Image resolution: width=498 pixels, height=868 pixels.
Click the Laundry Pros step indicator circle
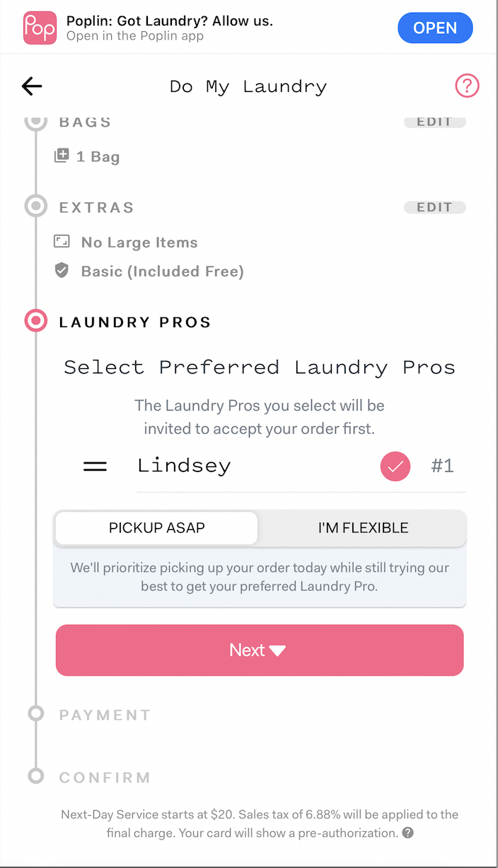35,320
